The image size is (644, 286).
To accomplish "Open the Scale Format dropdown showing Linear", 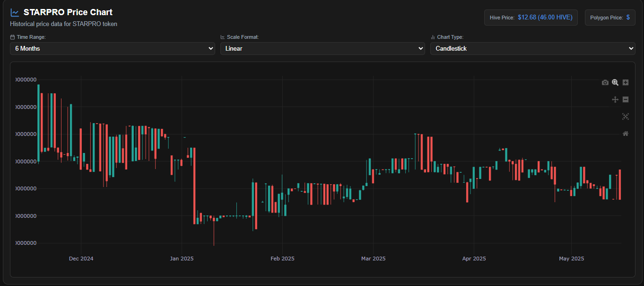I will (322, 48).
